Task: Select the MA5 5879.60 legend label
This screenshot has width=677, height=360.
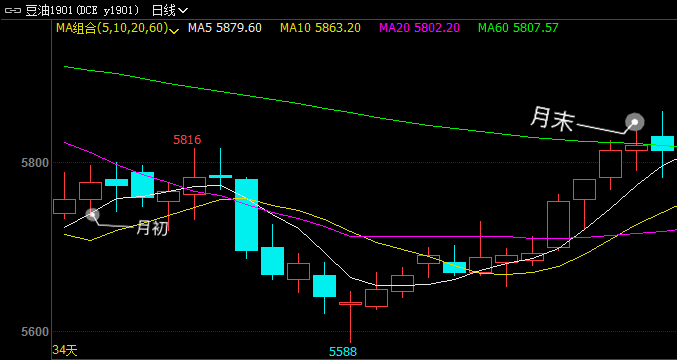Action: pyautogui.click(x=225, y=28)
